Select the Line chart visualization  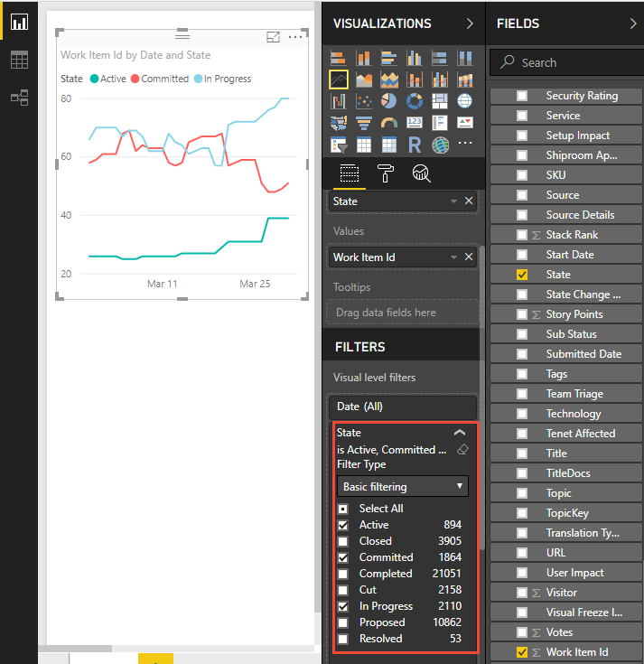pos(339,79)
